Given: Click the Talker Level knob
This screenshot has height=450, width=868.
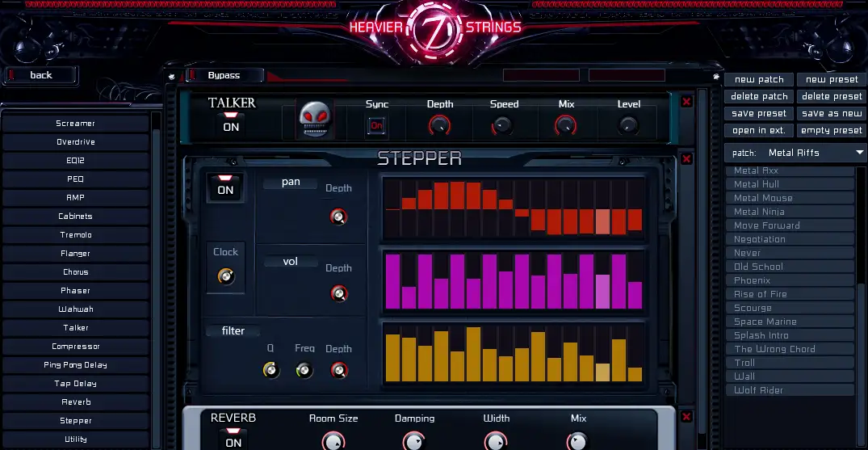Looking at the screenshot, I should (628, 125).
